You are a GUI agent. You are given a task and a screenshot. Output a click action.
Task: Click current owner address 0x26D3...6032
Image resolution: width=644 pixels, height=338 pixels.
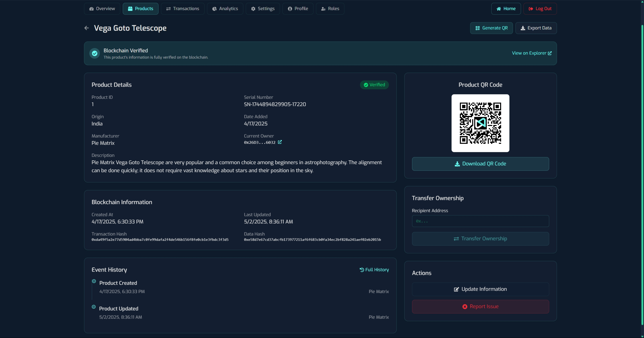(260, 142)
